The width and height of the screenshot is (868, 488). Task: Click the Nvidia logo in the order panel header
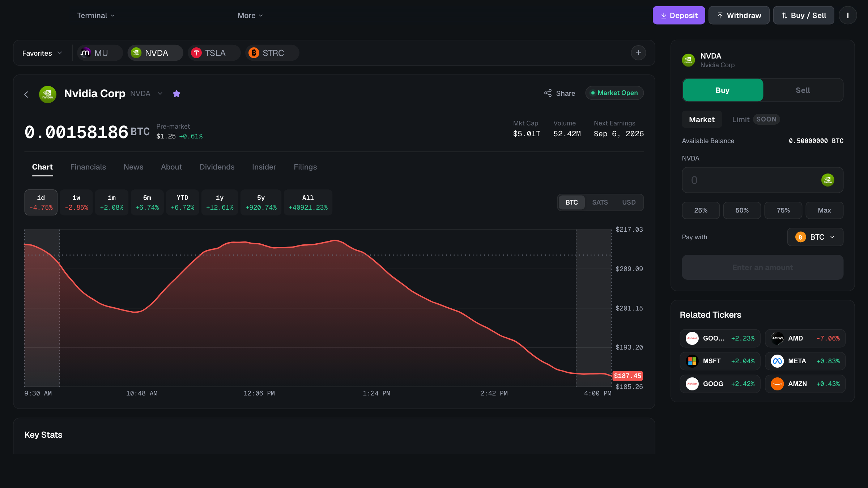(x=688, y=60)
